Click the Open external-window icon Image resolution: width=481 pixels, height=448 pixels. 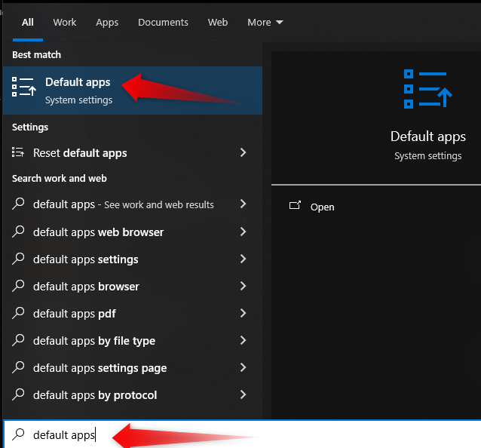[x=295, y=205]
